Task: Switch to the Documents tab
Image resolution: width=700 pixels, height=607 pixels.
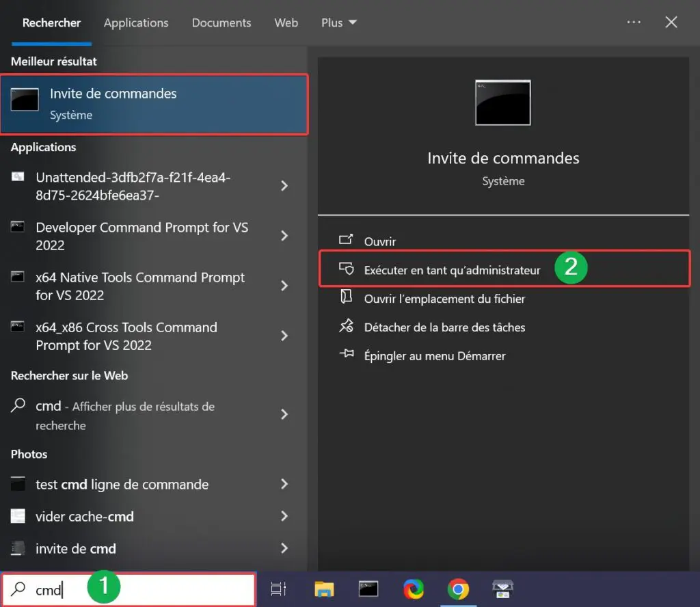Action: tap(221, 23)
